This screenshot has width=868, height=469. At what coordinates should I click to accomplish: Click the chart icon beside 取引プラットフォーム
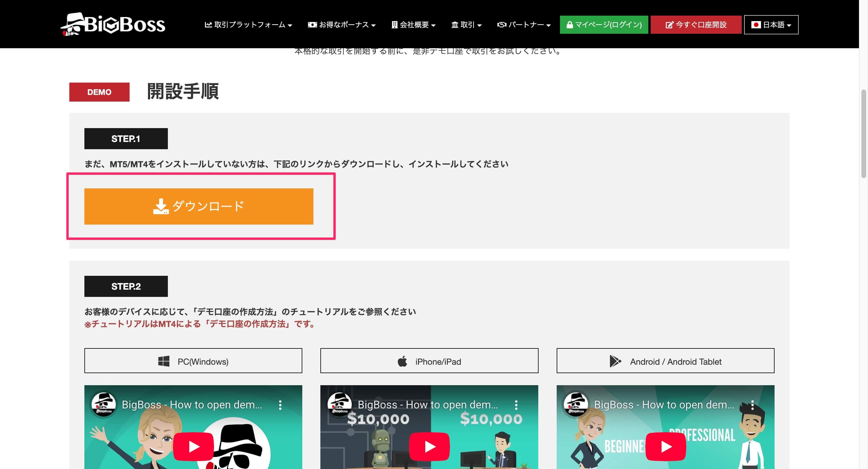[x=208, y=25]
